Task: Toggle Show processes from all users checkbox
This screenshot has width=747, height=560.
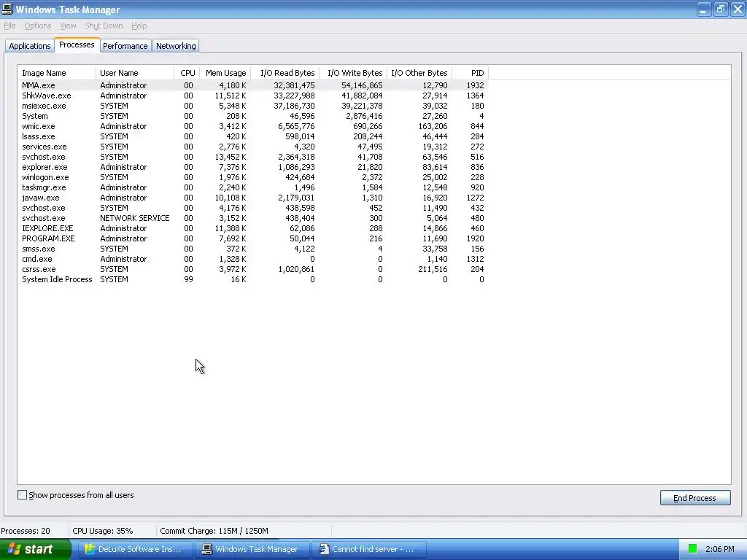Action: coord(23,495)
